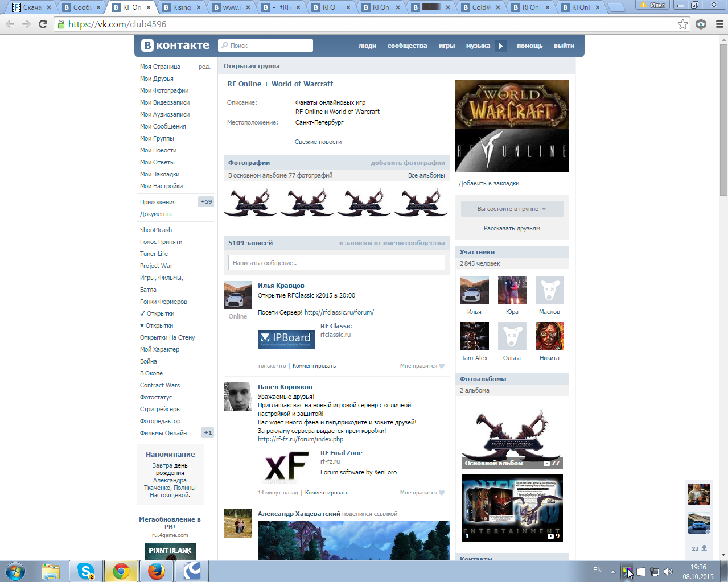Click the World of Warcraft group avatar
Viewport: 728px width, 582px height.
click(512, 126)
